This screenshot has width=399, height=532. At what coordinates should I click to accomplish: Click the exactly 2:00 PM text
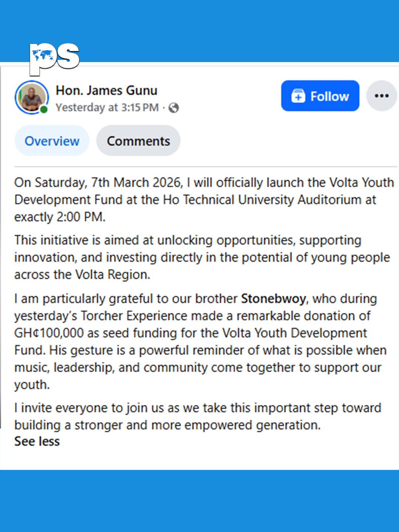(59, 217)
